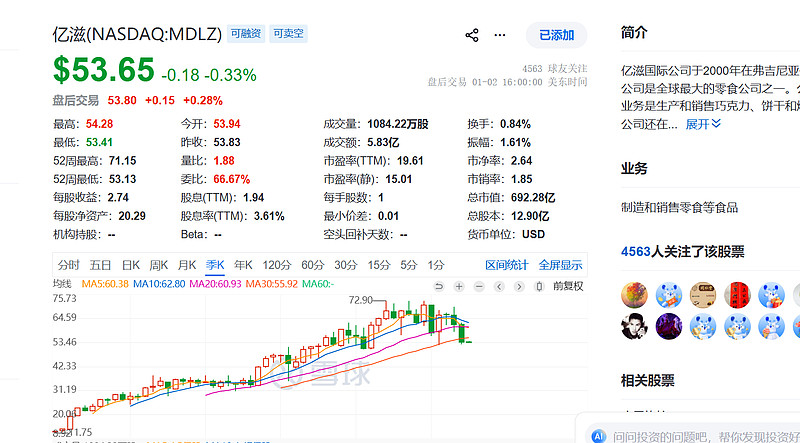
Task: Switch to 15分 chart tab
Action: 379,265
